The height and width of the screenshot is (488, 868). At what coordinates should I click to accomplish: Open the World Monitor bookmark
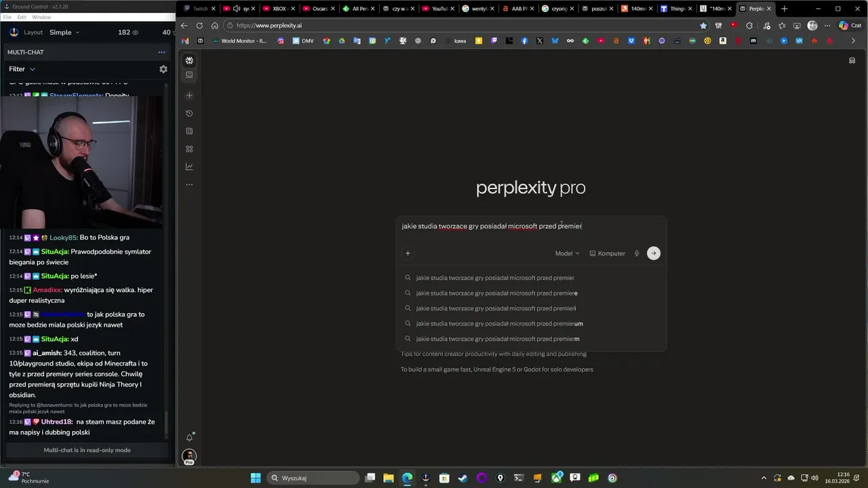(x=239, y=41)
